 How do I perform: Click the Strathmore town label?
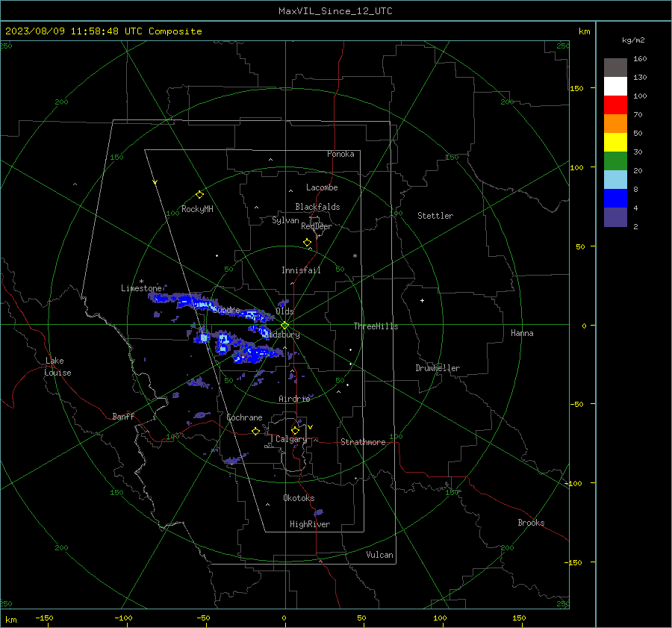[363, 442]
